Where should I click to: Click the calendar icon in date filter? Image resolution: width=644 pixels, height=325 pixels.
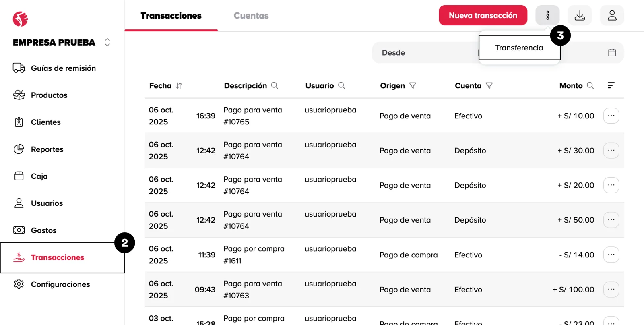612,53
